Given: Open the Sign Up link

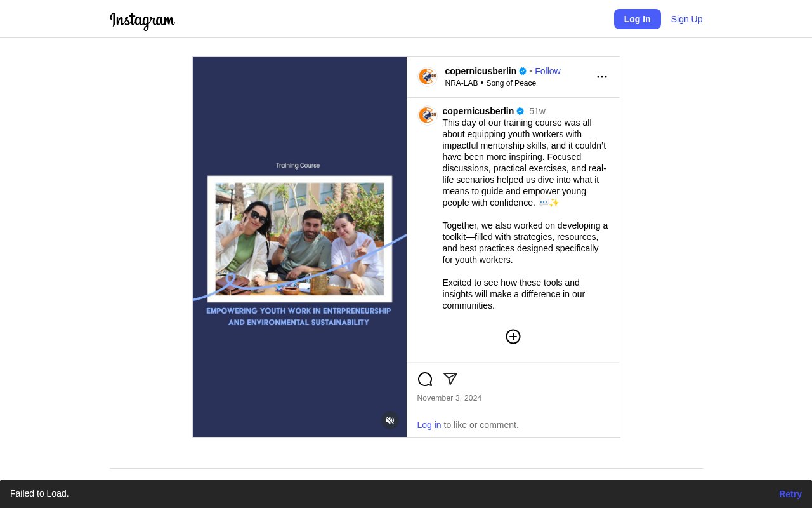Looking at the screenshot, I should click(686, 19).
